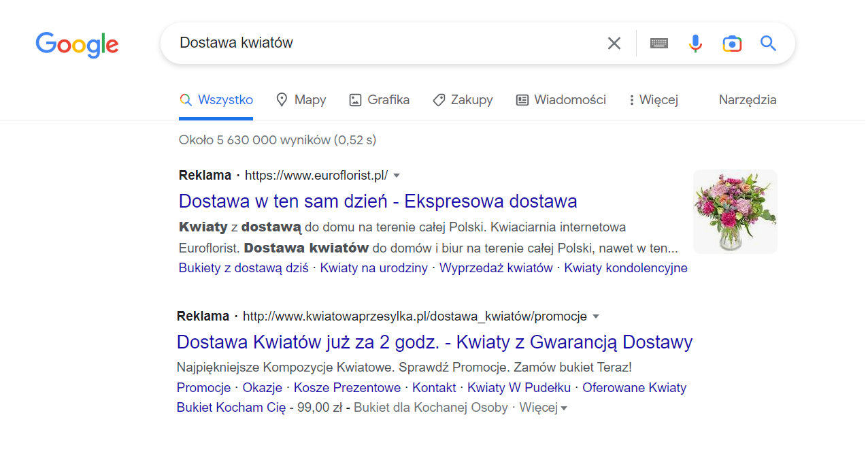The height and width of the screenshot is (456, 868).
Task: Click the kwiatowaprzesylka.pl/dostawa_kwiatów/promocje URL text
Action: tap(415, 316)
